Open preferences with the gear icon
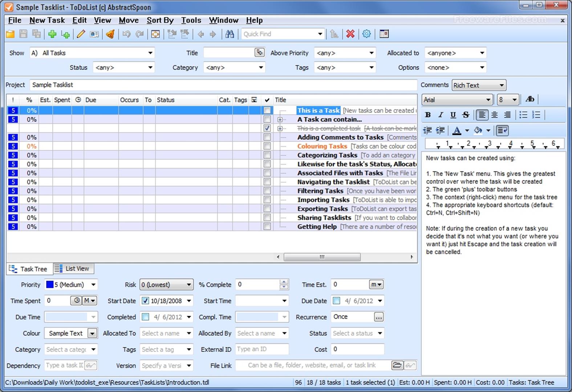This screenshot has width=572, height=392. (366, 34)
